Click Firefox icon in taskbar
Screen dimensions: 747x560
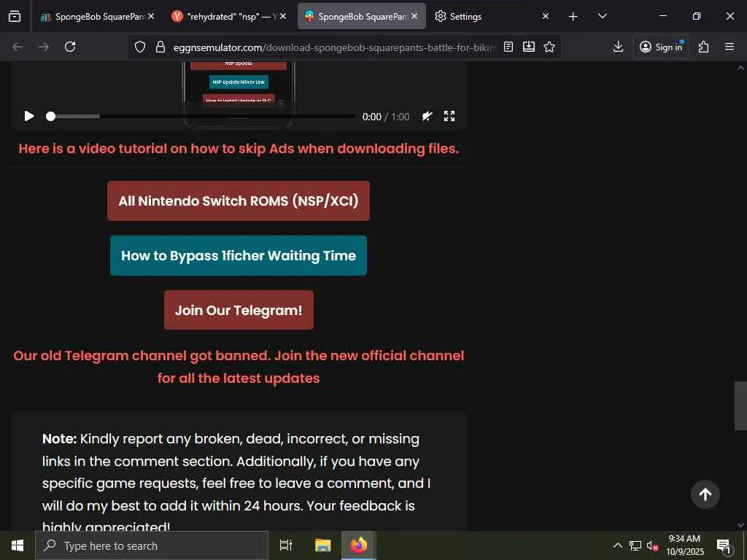[x=359, y=545]
